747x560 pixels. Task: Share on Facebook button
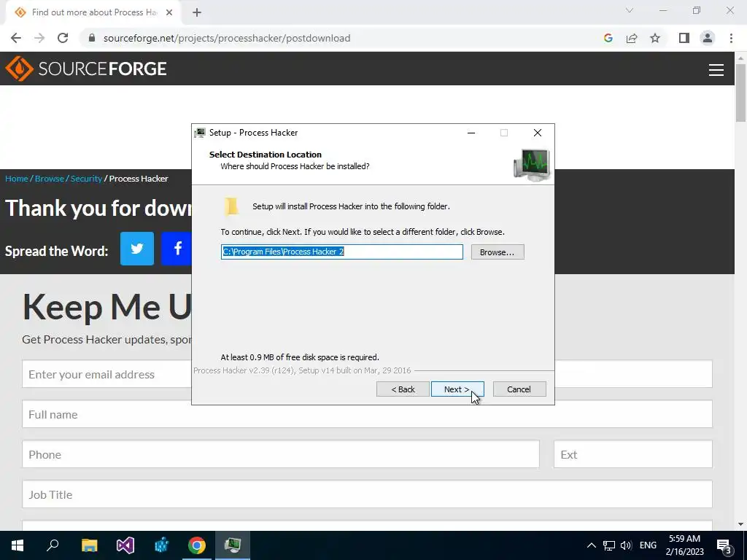point(177,249)
